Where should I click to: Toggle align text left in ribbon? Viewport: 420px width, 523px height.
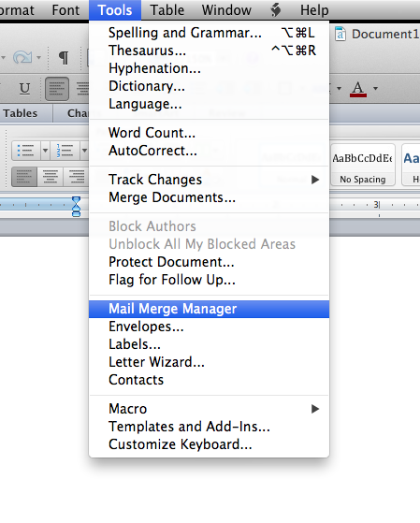pos(24,177)
